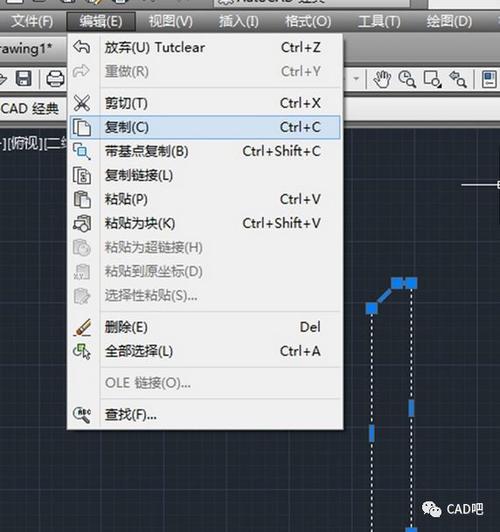Viewport: 500px width, 532px height.
Task: Close the 编辑(E) menu
Action: coord(101,22)
